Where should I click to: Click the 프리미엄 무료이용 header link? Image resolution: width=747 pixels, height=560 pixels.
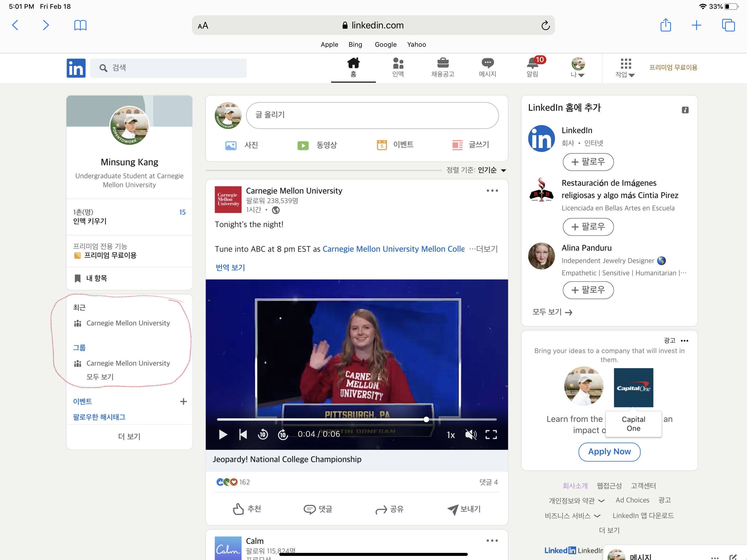pyautogui.click(x=673, y=67)
